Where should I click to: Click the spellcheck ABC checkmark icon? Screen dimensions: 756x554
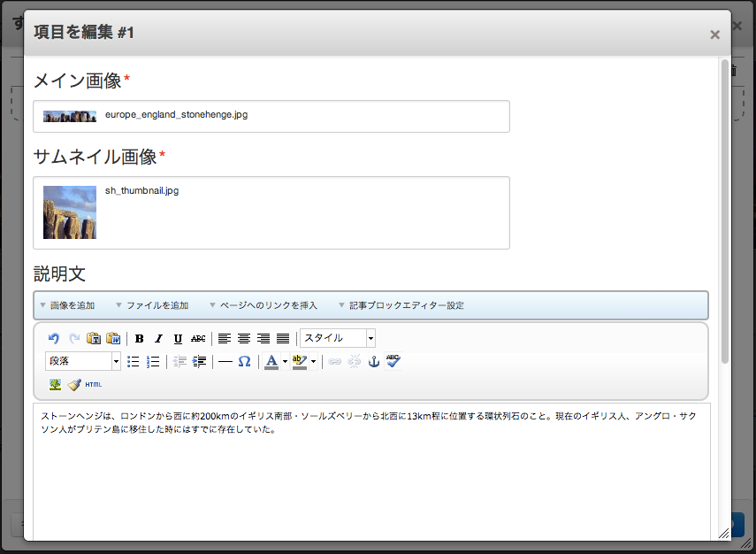pyautogui.click(x=393, y=361)
